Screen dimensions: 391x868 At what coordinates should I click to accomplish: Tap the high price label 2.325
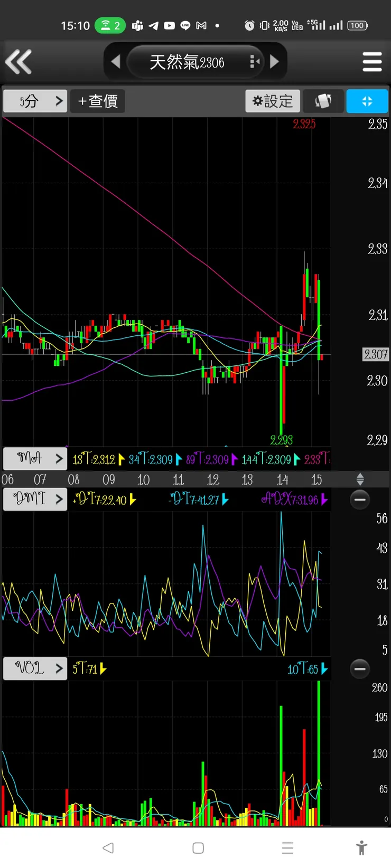tap(304, 124)
